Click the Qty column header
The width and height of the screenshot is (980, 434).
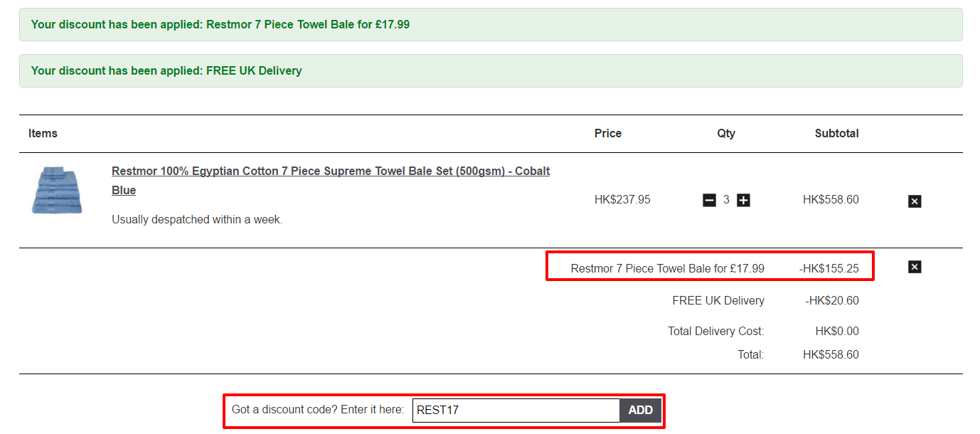(726, 134)
